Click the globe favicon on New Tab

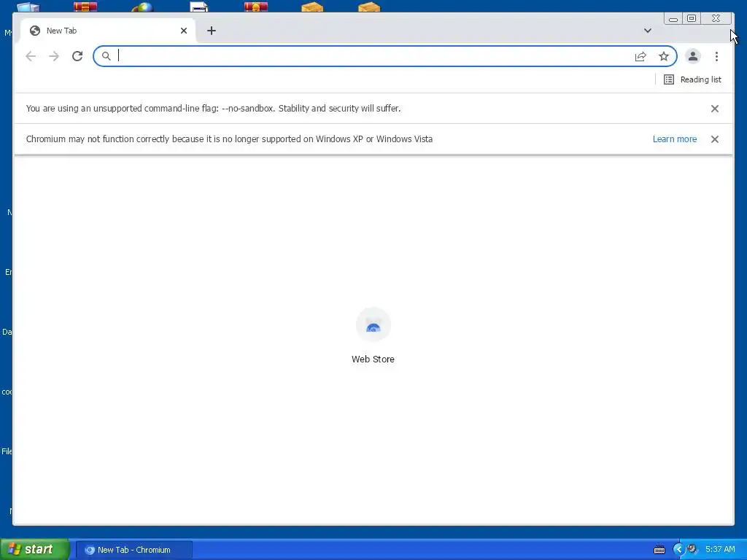[35, 31]
